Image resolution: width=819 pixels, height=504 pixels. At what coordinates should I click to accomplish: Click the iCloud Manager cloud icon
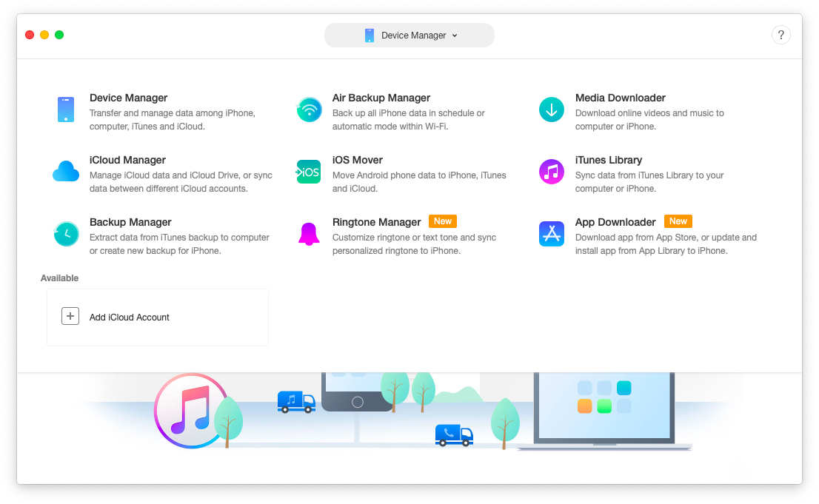tap(66, 171)
